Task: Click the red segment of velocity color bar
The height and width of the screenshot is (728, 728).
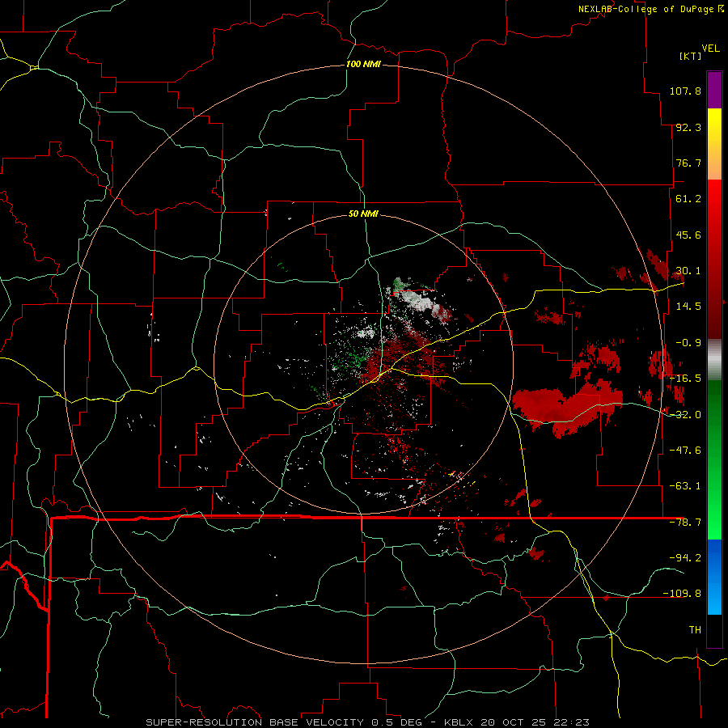Action: pyautogui.click(x=714, y=259)
